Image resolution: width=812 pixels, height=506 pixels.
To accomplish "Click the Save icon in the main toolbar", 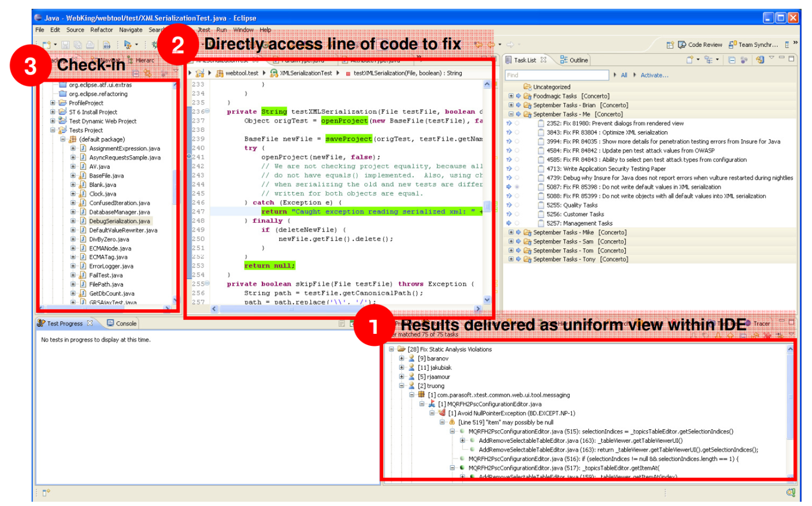I will click(65, 45).
